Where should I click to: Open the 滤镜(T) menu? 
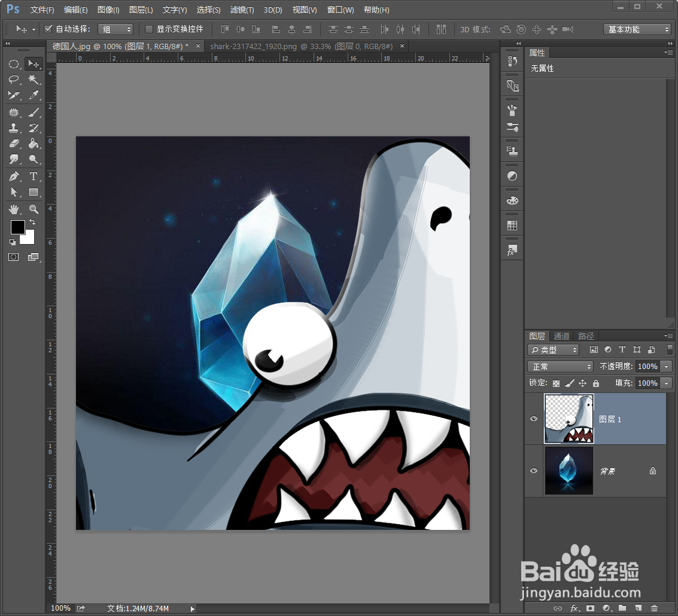coord(242,10)
